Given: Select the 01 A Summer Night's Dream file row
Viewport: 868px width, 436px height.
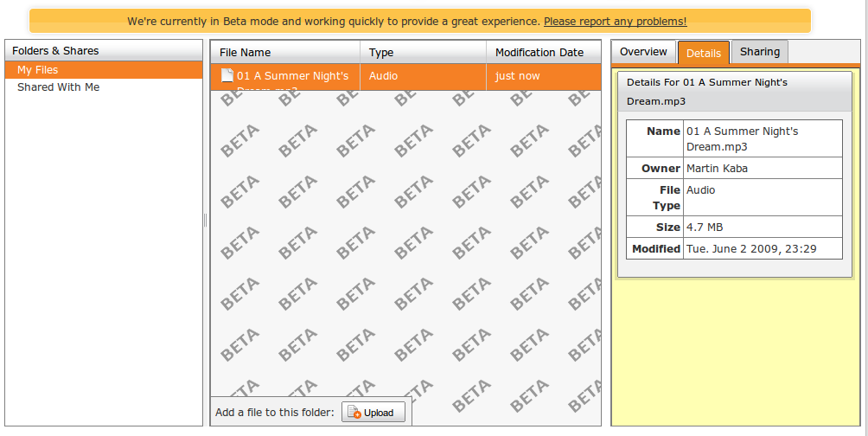Looking at the screenshot, I should [x=292, y=76].
